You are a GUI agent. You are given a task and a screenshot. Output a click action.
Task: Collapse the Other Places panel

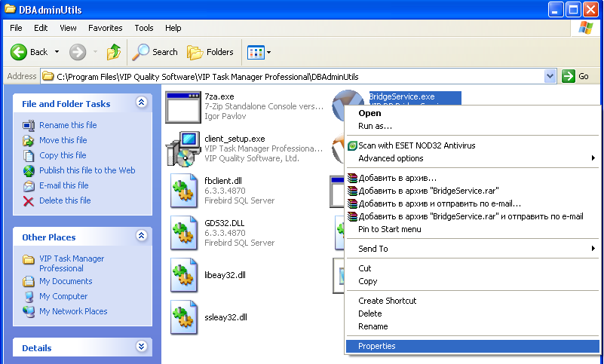pos(141,237)
